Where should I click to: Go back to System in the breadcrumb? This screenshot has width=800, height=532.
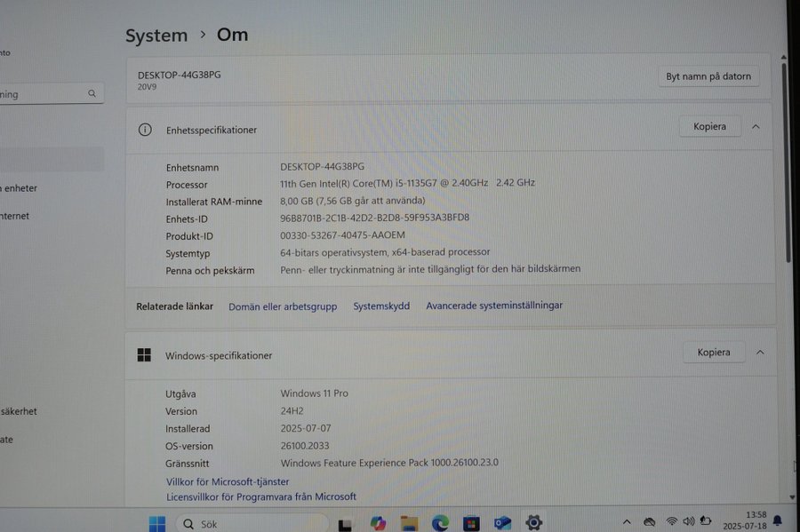[x=156, y=36]
